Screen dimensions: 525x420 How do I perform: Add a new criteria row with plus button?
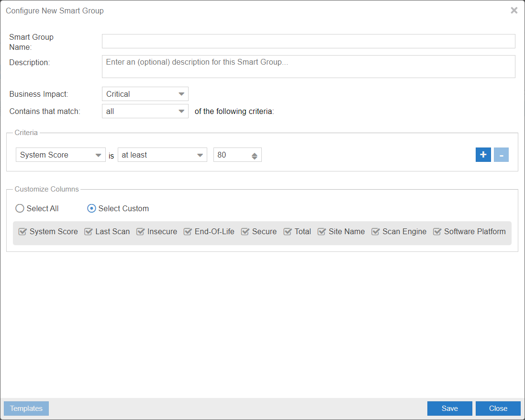(x=483, y=155)
